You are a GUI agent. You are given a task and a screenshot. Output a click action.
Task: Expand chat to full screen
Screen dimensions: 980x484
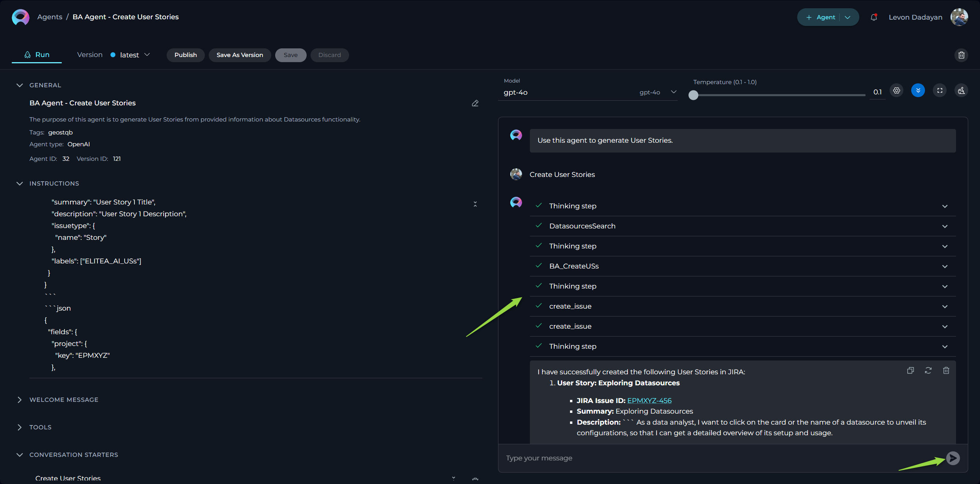click(x=940, y=91)
